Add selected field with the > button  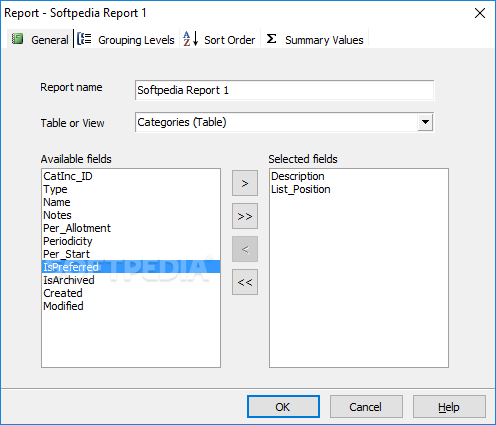[245, 183]
